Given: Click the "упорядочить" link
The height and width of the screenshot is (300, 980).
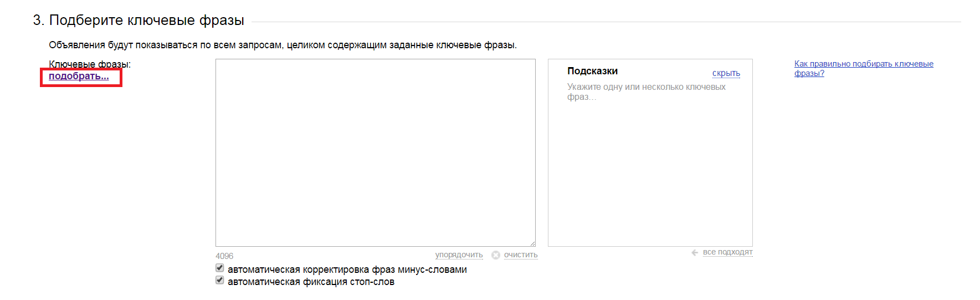Looking at the screenshot, I should (459, 255).
